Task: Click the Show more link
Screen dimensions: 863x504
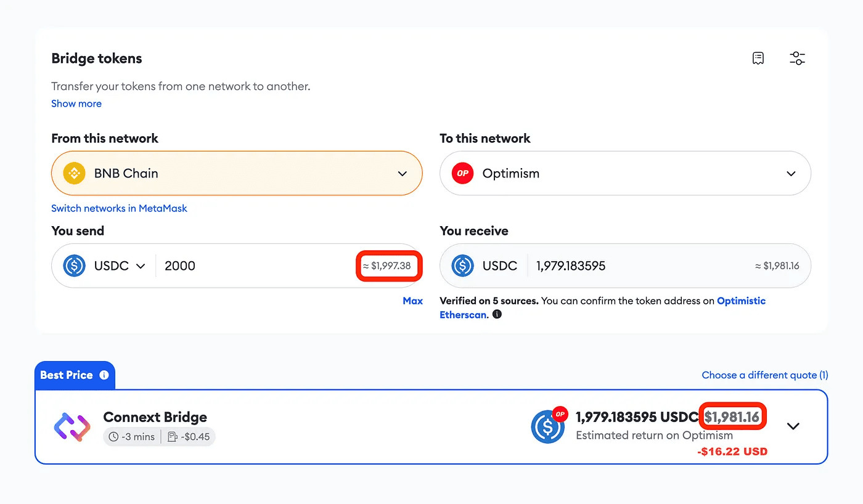Action: 76,104
